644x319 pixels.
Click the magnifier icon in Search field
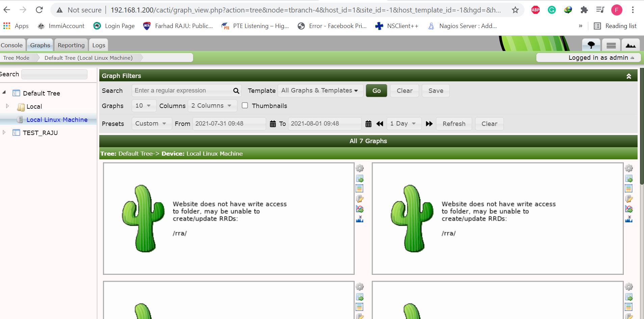(236, 90)
